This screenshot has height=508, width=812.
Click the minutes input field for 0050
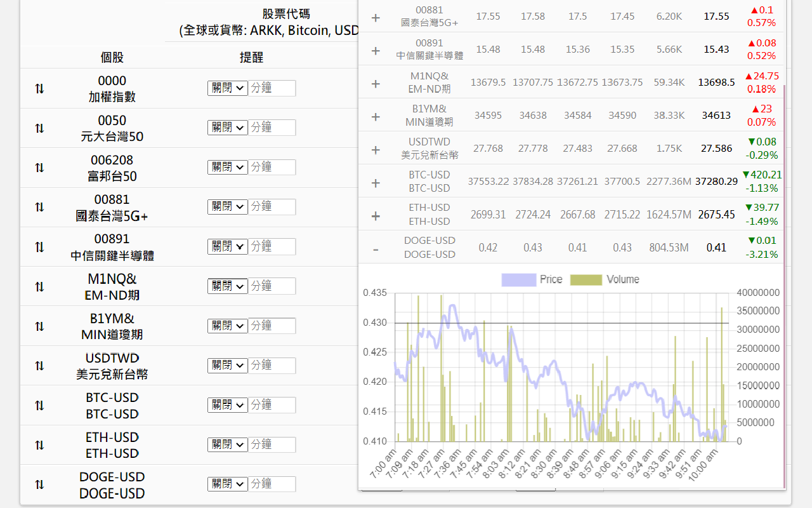(272, 128)
